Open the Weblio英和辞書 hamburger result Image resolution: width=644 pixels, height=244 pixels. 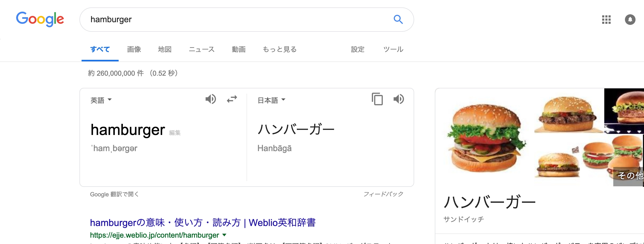203,223
